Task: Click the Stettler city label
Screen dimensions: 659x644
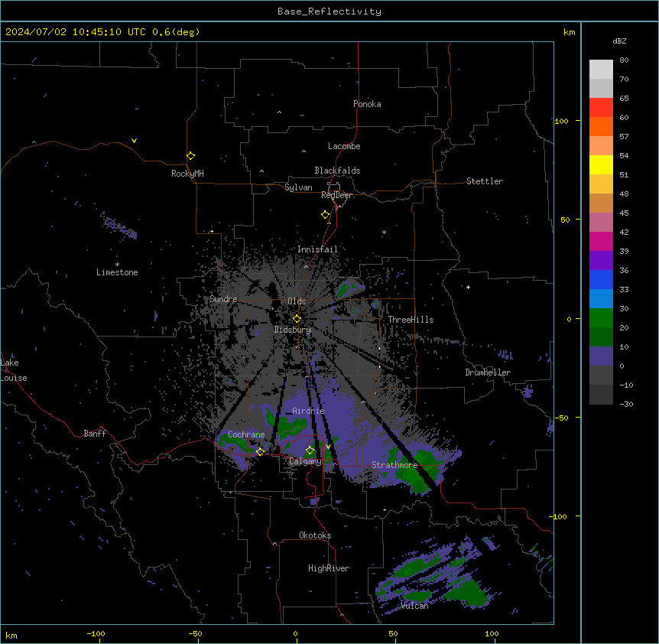Action: click(485, 181)
